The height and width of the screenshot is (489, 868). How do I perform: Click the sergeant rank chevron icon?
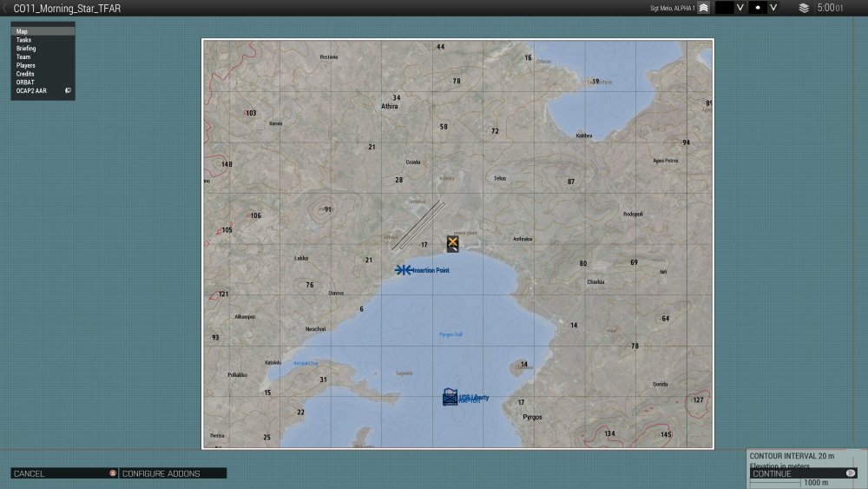pyautogui.click(x=703, y=8)
